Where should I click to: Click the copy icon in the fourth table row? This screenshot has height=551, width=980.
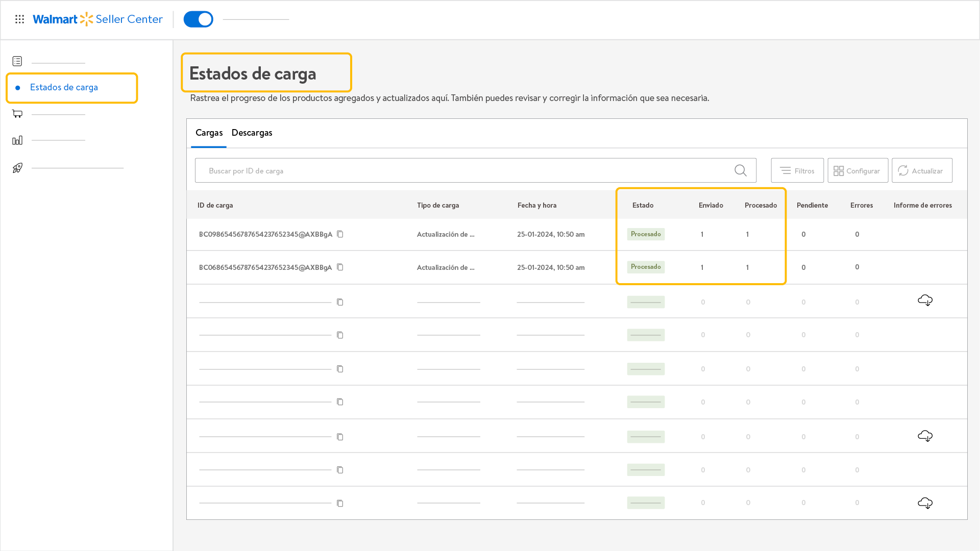pos(340,335)
